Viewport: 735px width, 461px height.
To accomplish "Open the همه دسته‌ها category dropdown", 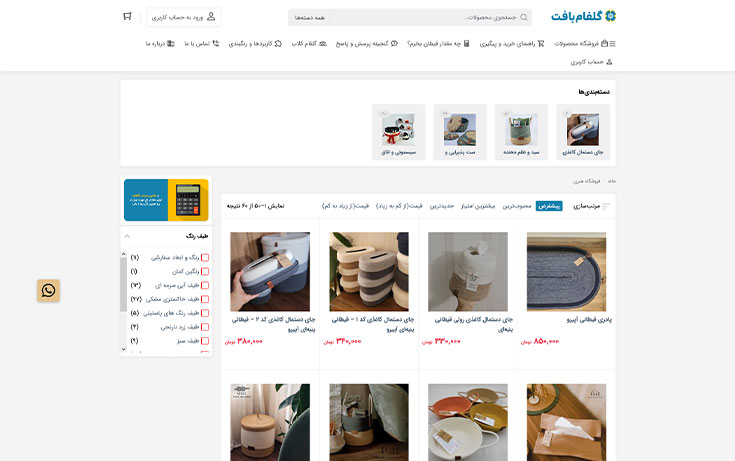I will [309, 17].
